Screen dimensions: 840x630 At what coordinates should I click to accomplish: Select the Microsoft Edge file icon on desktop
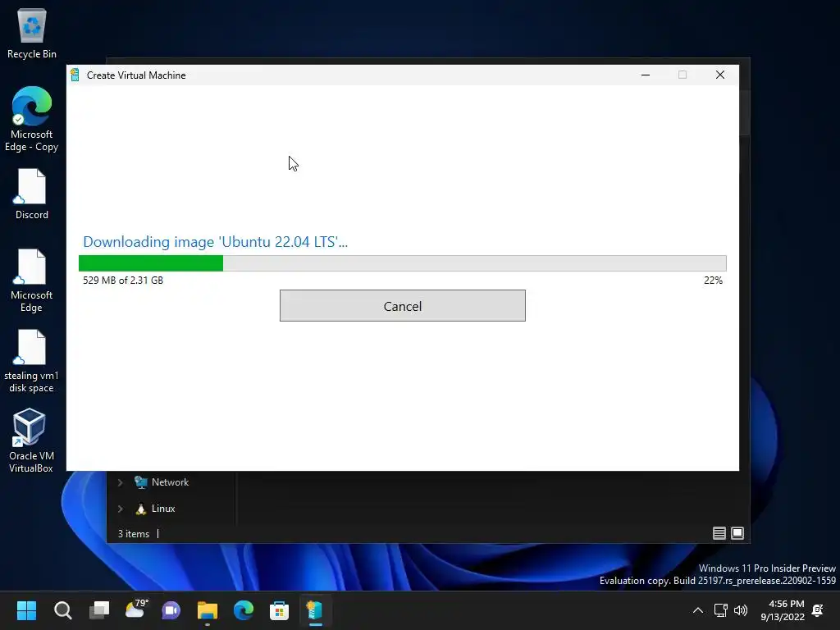pyautogui.click(x=32, y=281)
